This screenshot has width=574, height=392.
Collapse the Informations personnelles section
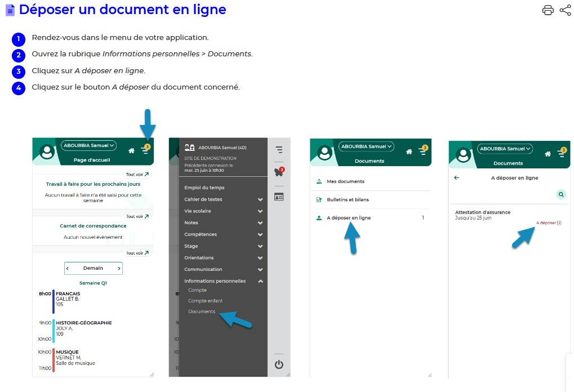pyautogui.click(x=260, y=281)
